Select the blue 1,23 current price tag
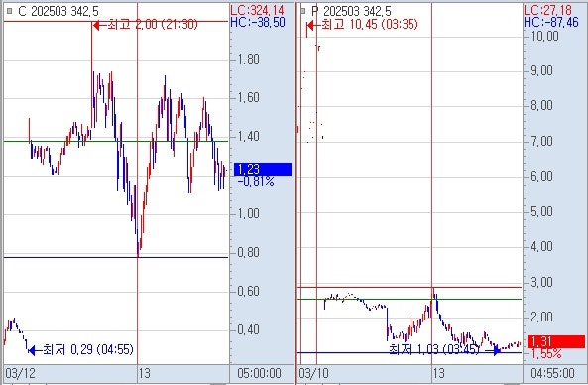The height and width of the screenshot is (385, 588). pyautogui.click(x=263, y=170)
